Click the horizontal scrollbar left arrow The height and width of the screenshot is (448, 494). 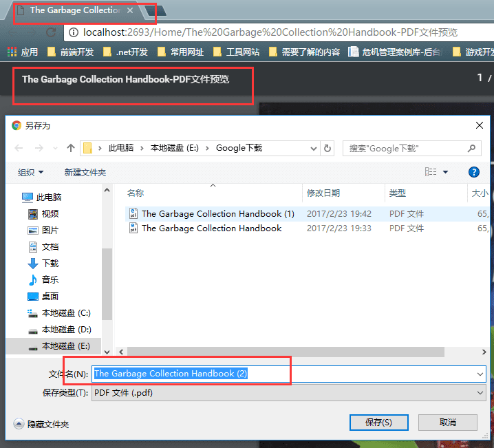click(121, 352)
